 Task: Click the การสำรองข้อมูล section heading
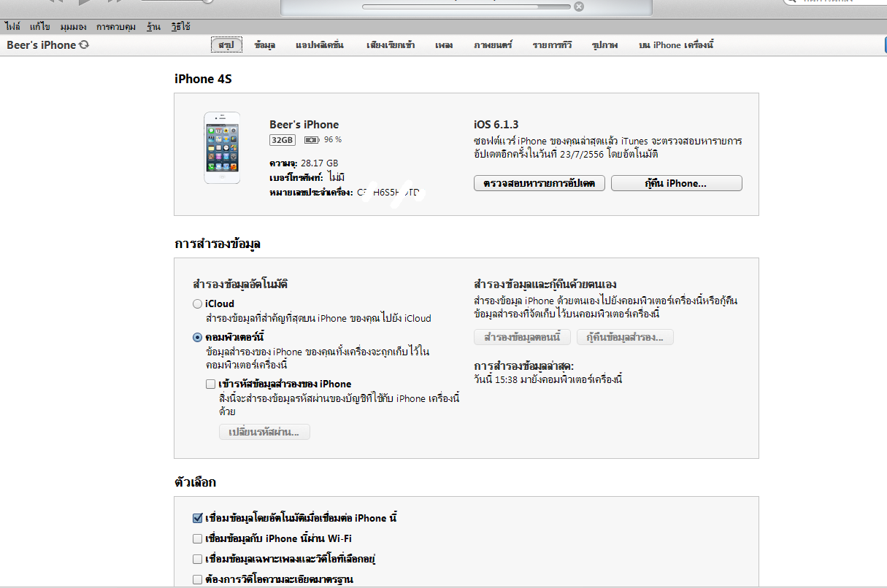218,244
